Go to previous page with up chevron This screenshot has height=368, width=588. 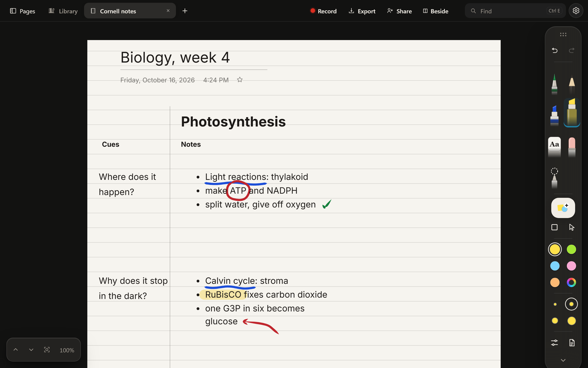[16, 350]
